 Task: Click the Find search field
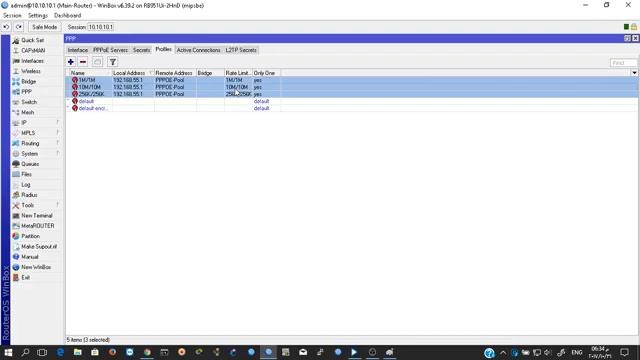tap(623, 63)
